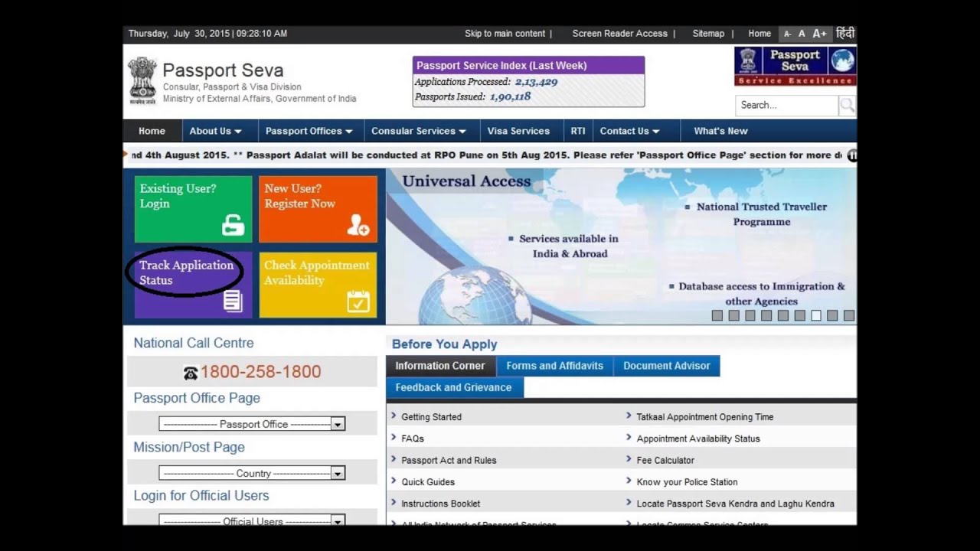Open the Official Users dropdown
The height and width of the screenshot is (551, 980).
tap(252, 521)
